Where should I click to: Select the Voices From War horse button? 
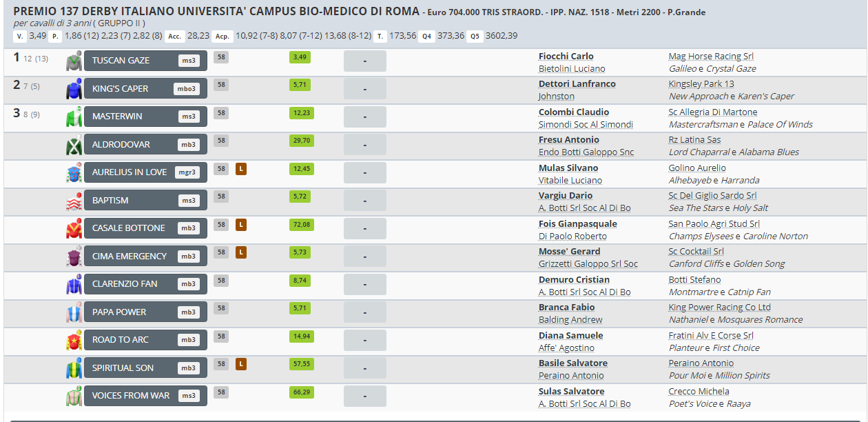pyautogui.click(x=145, y=396)
